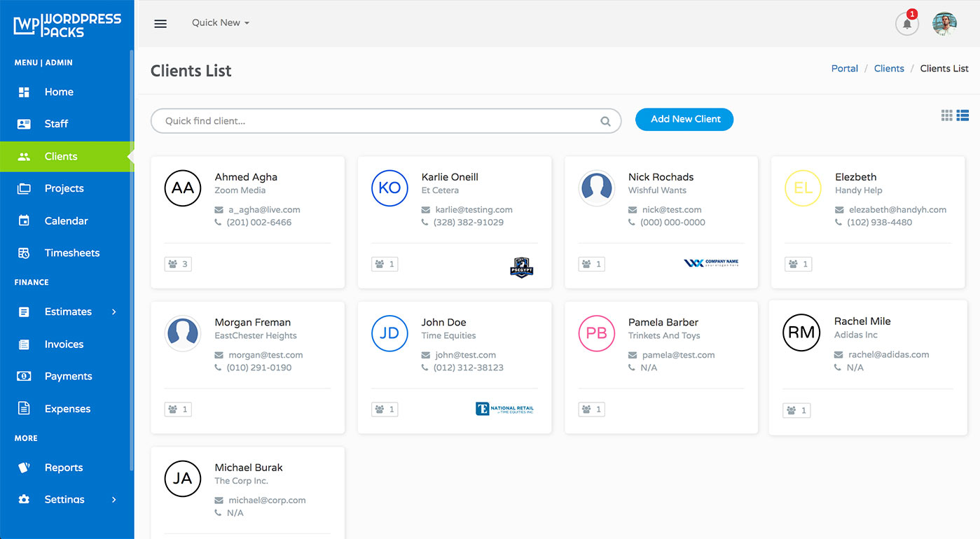
Task: Open Home from the sidebar menu
Action: click(59, 92)
